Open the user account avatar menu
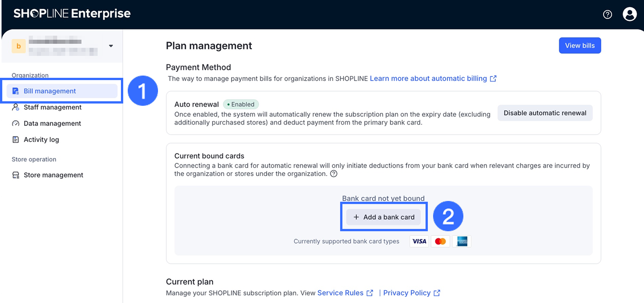 click(630, 14)
